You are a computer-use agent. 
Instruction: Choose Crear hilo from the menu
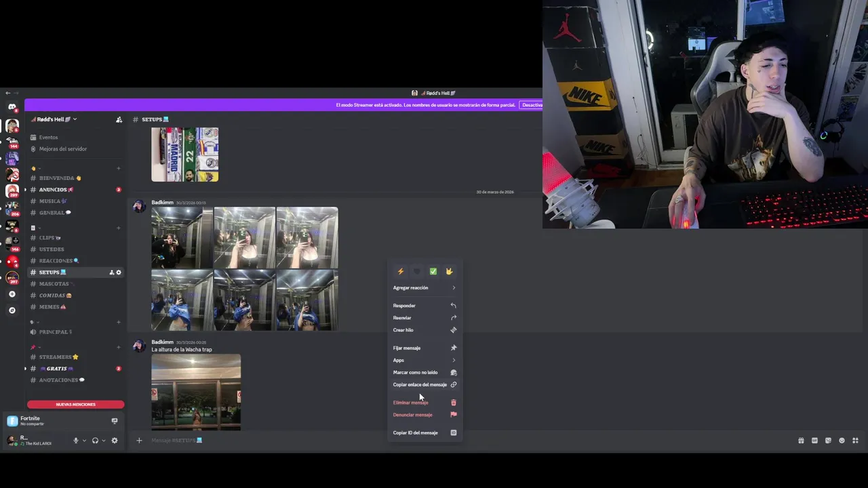click(x=425, y=330)
